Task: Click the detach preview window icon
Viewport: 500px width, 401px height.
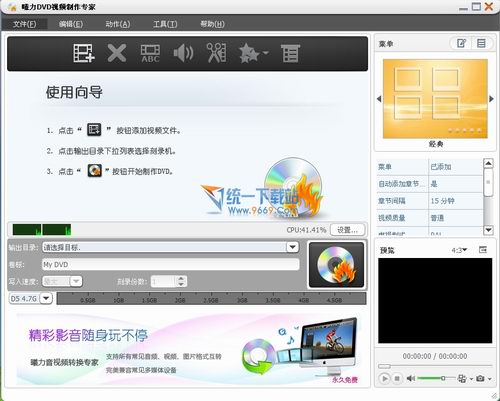Action: tap(483, 250)
